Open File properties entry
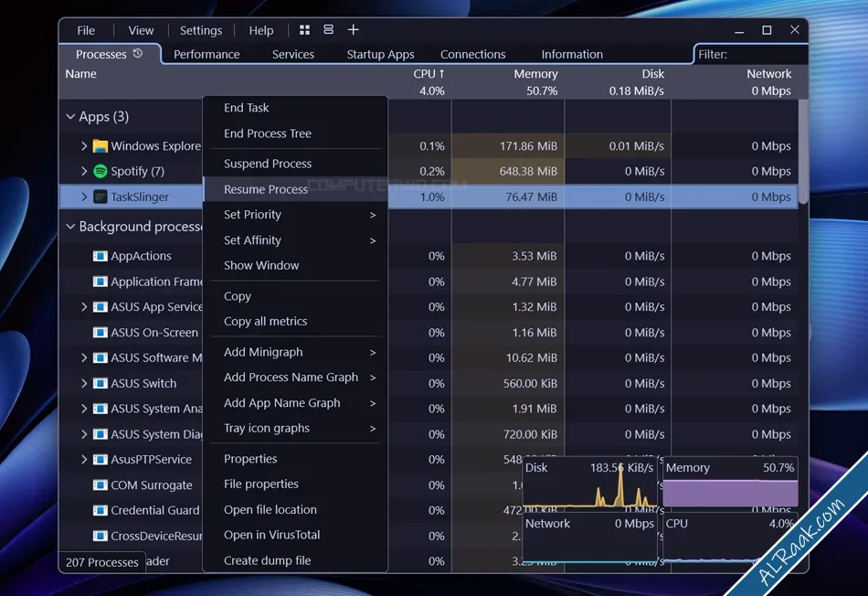 point(295,484)
